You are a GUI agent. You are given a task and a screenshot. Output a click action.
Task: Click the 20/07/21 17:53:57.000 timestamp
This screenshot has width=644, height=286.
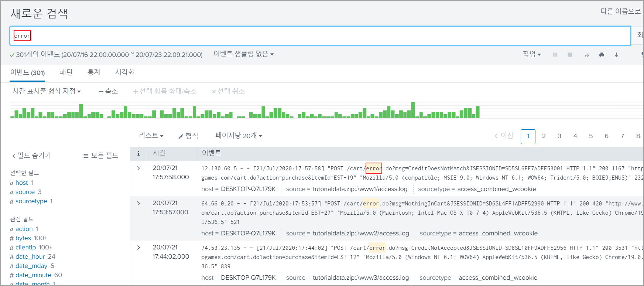pos(170,208)
